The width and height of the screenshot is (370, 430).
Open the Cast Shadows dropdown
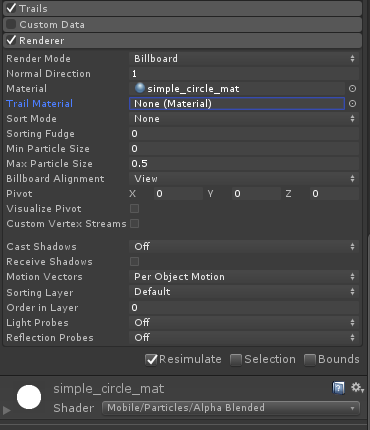(x=244, y=247)
